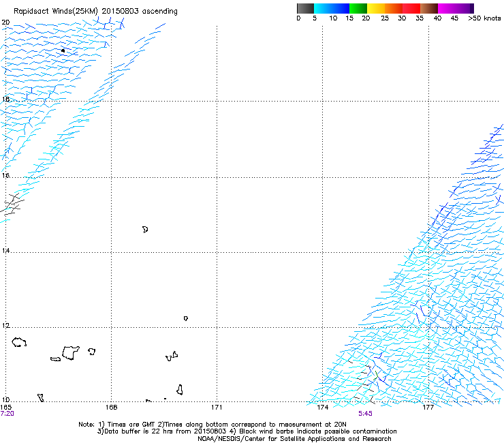The height and width of the screenshot is (443, 504).
Task: Click the longitude label '168'
Action: coord(111,408)
